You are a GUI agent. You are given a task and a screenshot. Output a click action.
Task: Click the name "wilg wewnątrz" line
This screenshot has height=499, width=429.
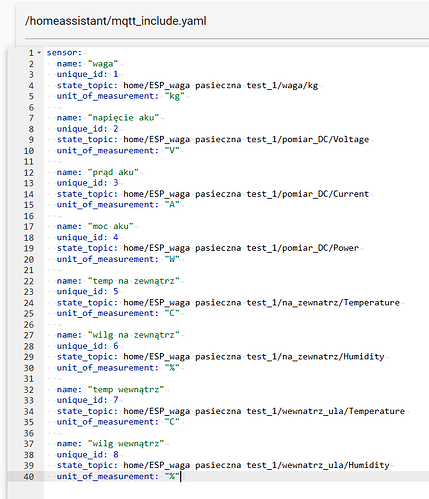[110, 444]
